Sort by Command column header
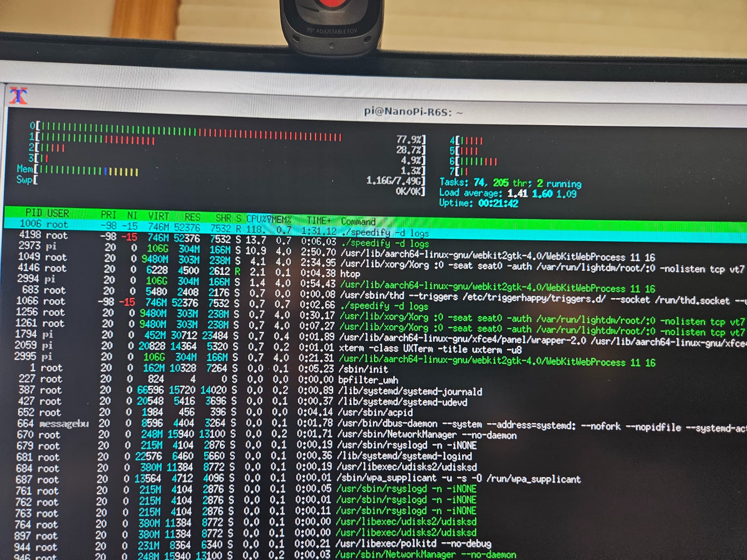Image resolution: width=747 pixels, height=560 pixels. pyautogui.click(x=358, y=221)
